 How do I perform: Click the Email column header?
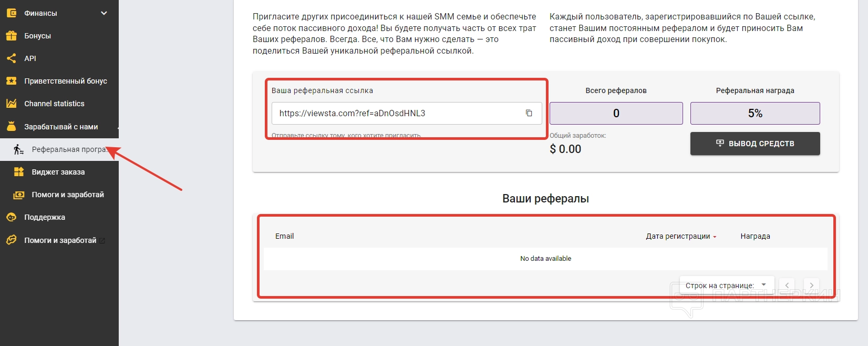click(x=284, y=236)
